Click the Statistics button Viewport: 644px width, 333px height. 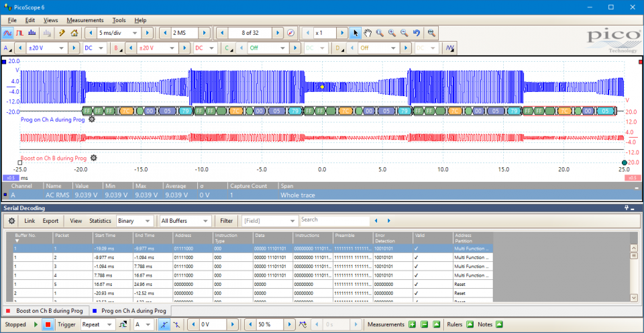click(x=100, y=221)
